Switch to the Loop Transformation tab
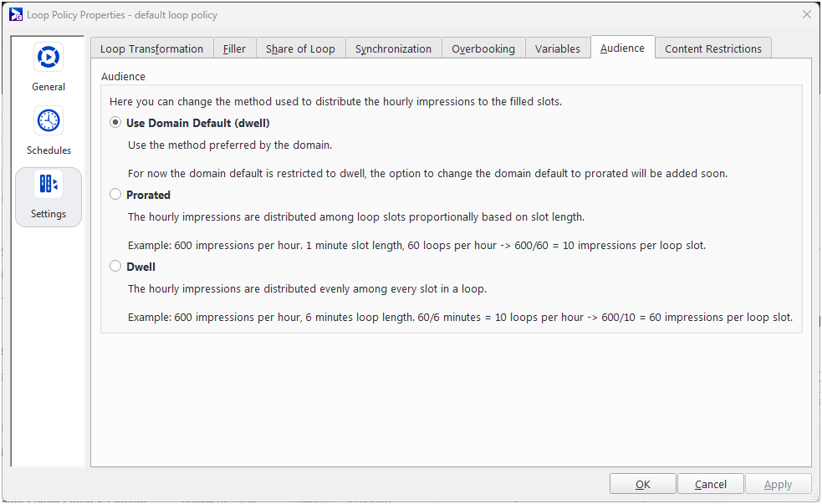This screenshot has width=822, height=504. point(151,48)
